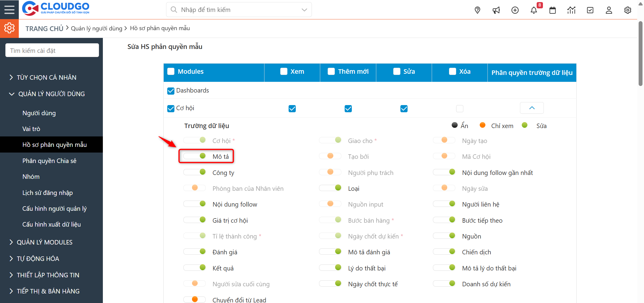Toggle the Công ty permission slider
This screenshot has height=303, width=644.
(195, 172)
